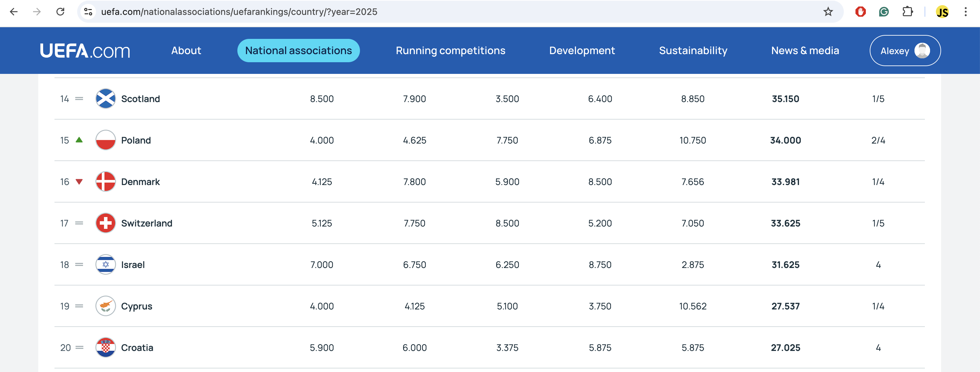Image resolution: width=980 pixels, height=372 pixels.
Task: Click the browser address bar URL
Action: (x=239, y=12)
